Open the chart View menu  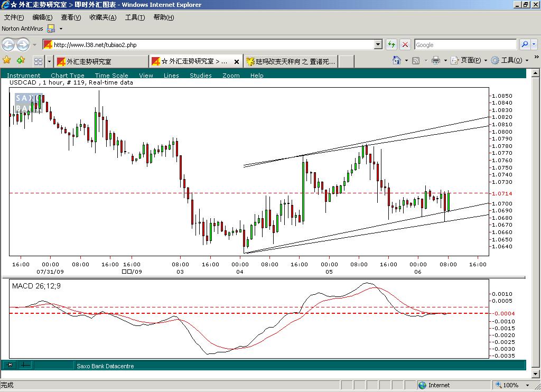[146, 75]
